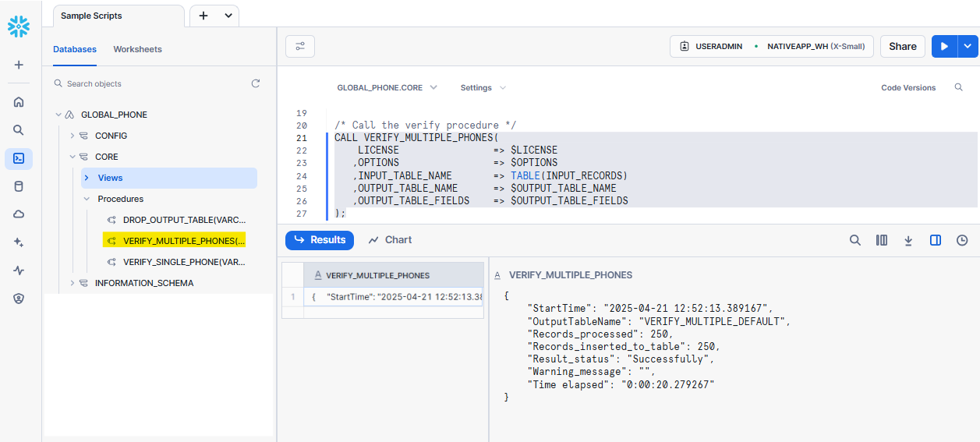Image resolution: width=980 pixels, height=442 pixels.
Task: Collapse the CORE schema
Action: coord(73,157)
